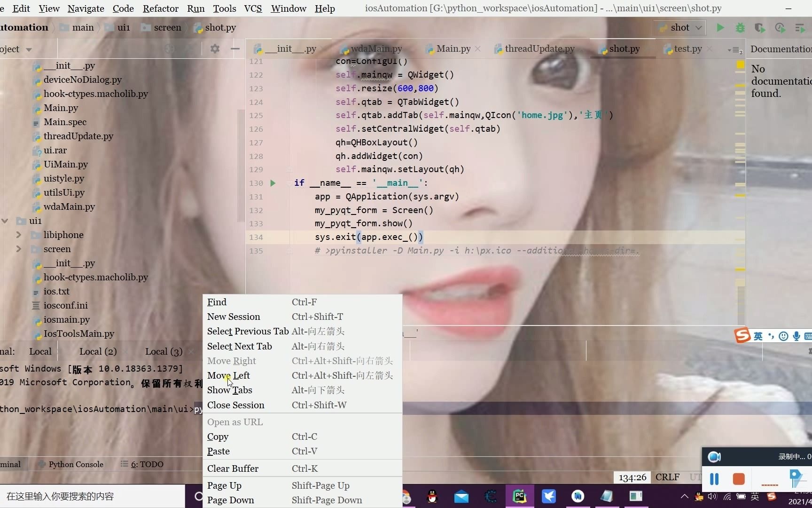Screen dimensions: 812x508
Task: Select Main.spec in project tree
Action: (x=65, y=122)
